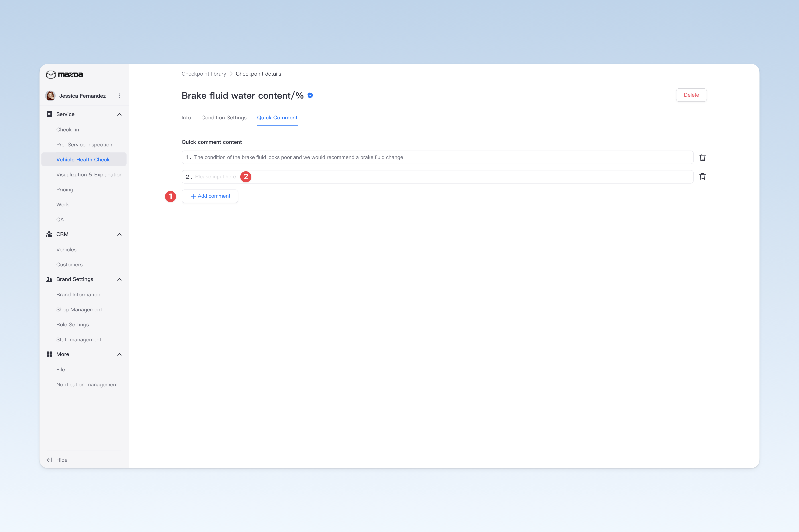799x532 pixels.
Task: Click the blue verified badge next to title
Action: [x=310, y=96]
